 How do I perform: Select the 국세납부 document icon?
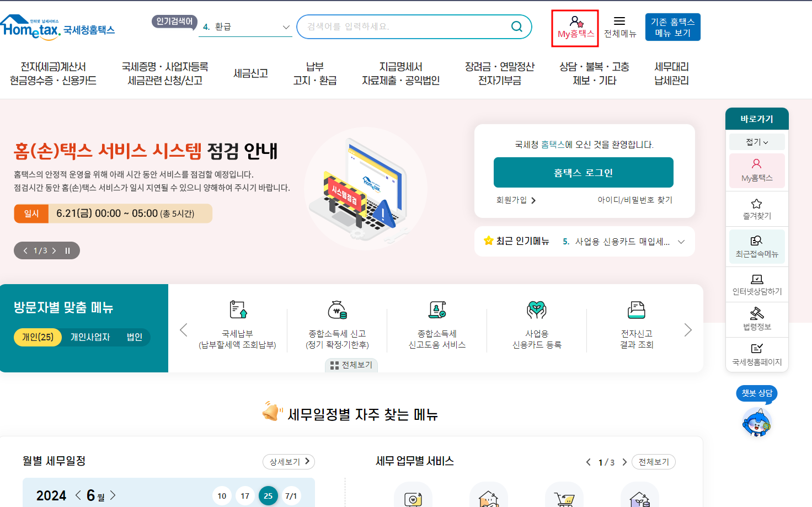[238, 310]
